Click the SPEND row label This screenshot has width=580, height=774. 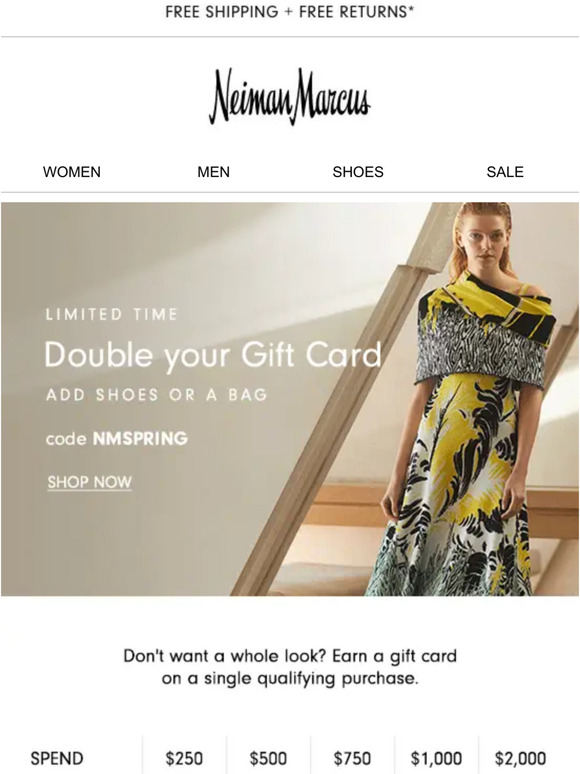tap(57, 758)
